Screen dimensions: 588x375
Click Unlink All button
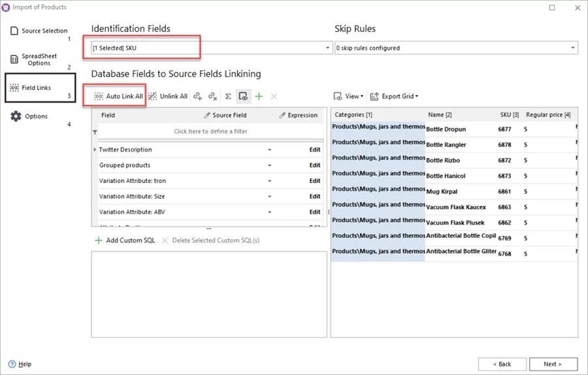[168, 97]
